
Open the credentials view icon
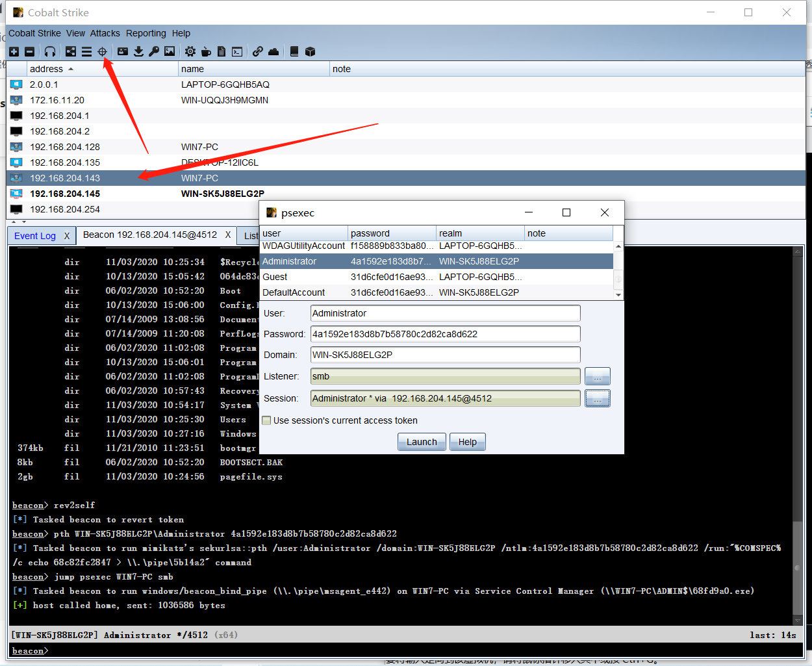(x=123, y=51)
